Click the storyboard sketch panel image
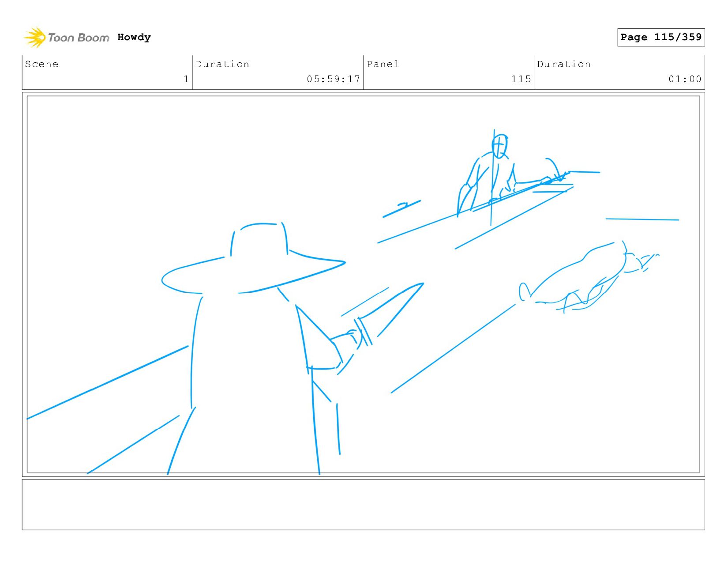The image size is (728, 563). coord(363,284)
